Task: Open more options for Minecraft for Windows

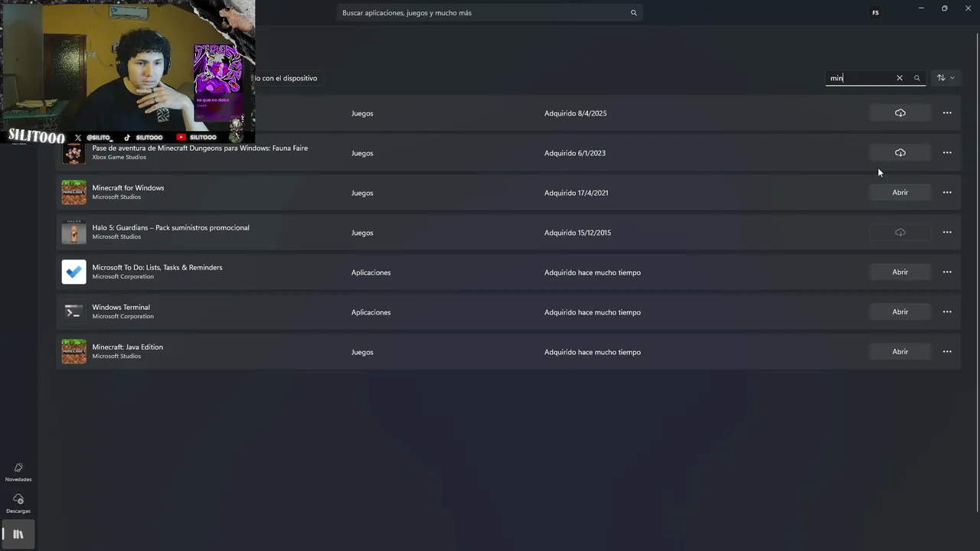Action: tap(947, 193)
